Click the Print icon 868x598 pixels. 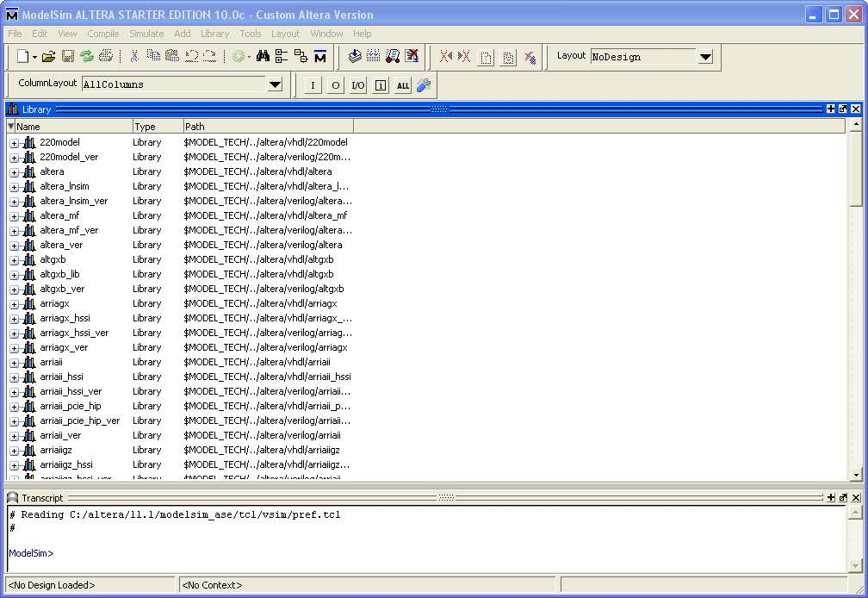coord(106,56)
